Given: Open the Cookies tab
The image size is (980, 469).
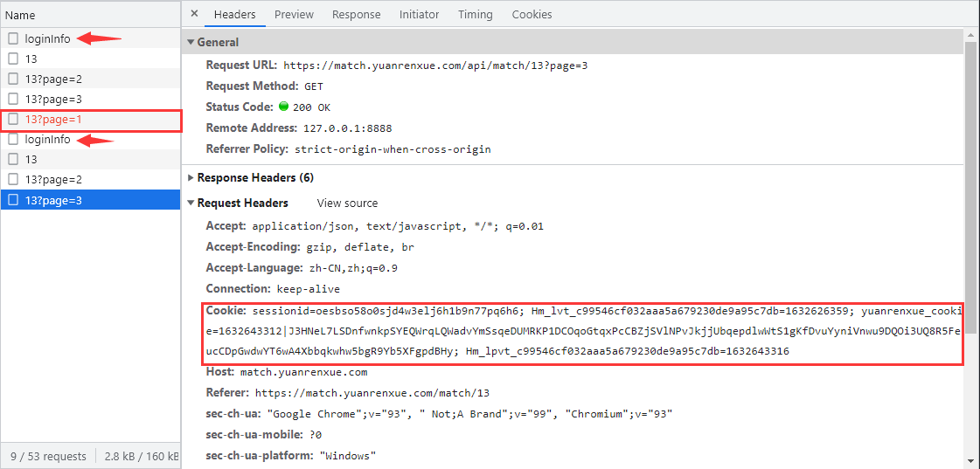Looking at the screenshot, I should pyautogui.click(x=532, y=14).
